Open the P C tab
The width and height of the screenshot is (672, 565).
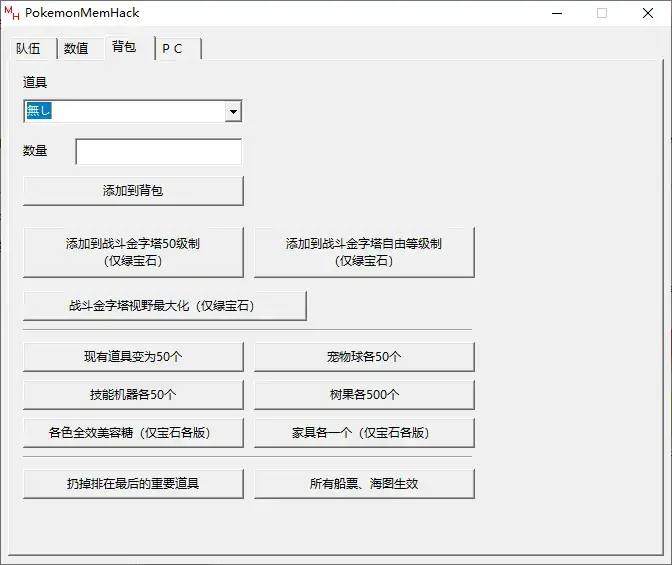[178, 48]
